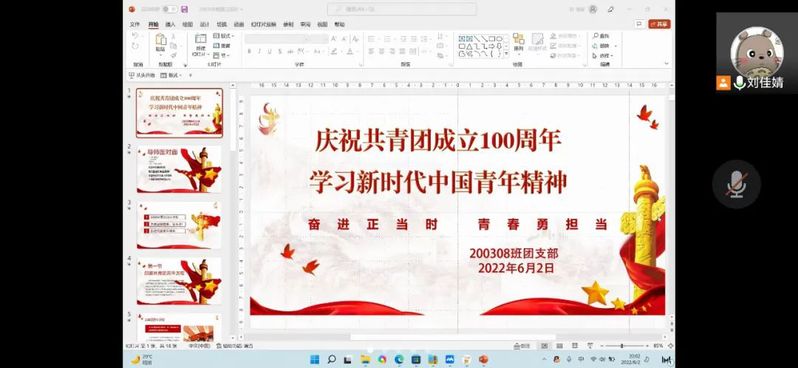Select slide 2 thumbnail in the panel
This screenshot has height=368, width=798.
(x=179, y=169)
